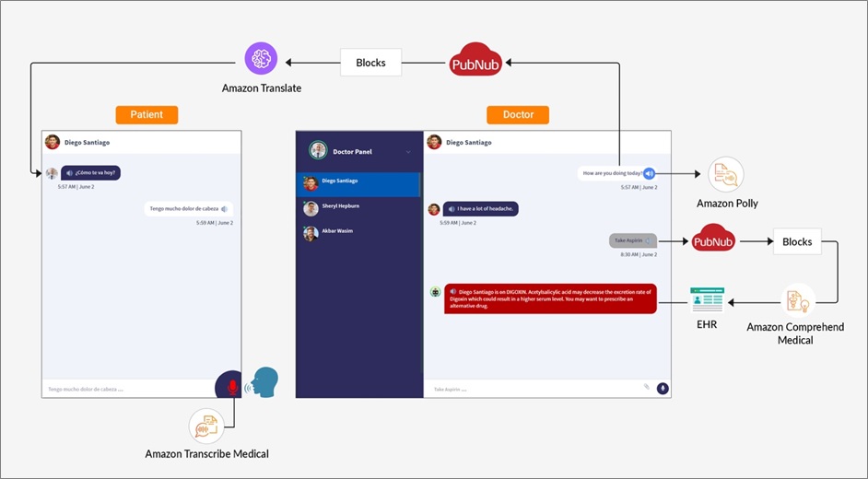Viewport: 868px width, 479px height.
Task: Click the 'EHR' label
Action: click(707, 324)
